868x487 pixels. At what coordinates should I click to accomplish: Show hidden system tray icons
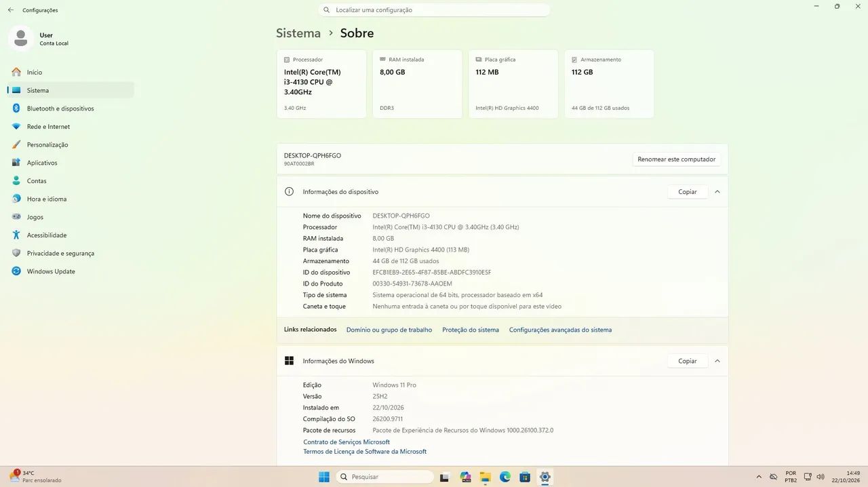759,477
